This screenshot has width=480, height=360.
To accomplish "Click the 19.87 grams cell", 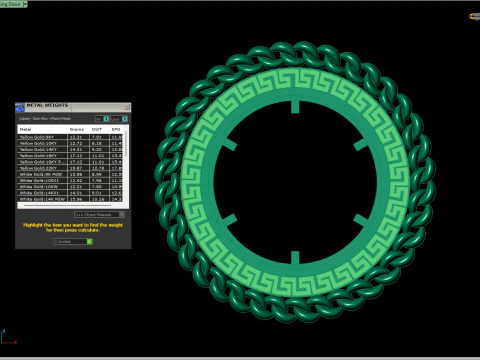I will [78, 168].
